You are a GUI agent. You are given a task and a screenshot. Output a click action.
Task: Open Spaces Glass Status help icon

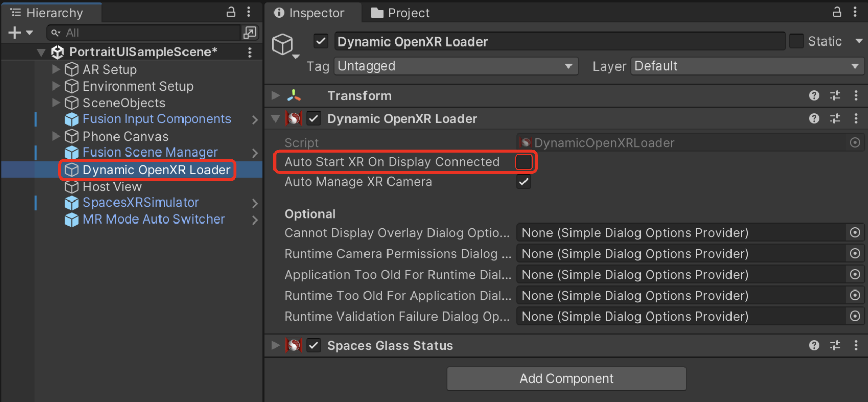click(x=814, y=346)
